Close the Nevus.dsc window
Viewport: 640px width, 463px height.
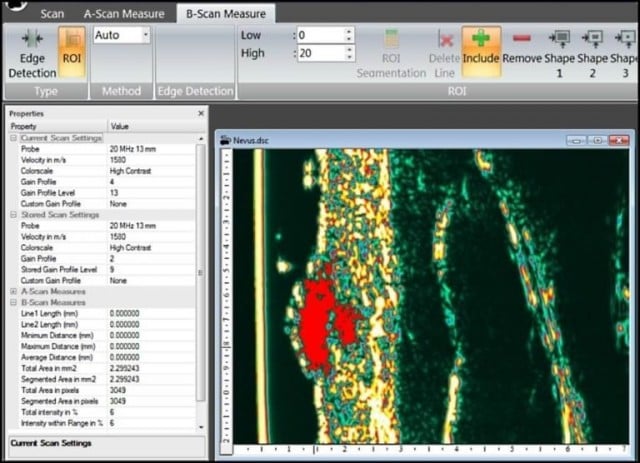tap(618, 141)
